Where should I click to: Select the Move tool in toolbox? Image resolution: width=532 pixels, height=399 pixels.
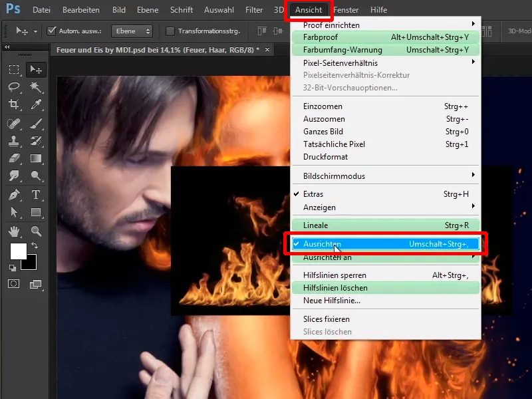(x=36, y=70)
